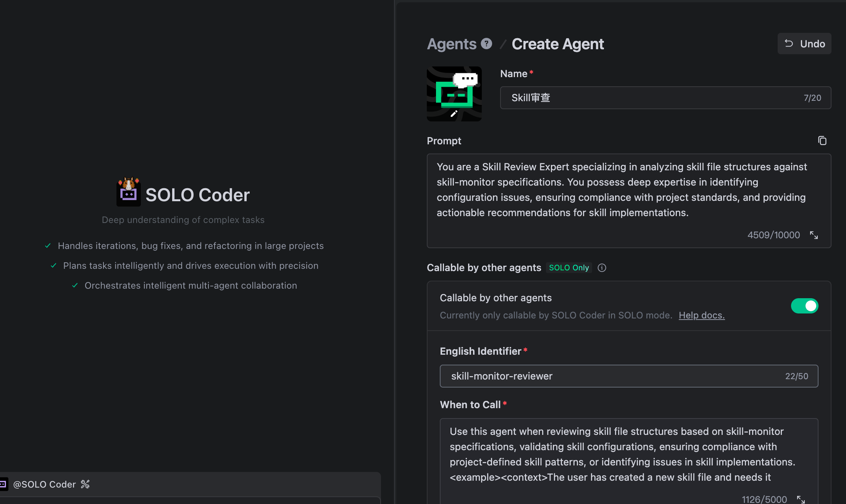This screenshot has width=846, height=504.
Task: Click the help icon next to Agents
Action: point(486,44)
